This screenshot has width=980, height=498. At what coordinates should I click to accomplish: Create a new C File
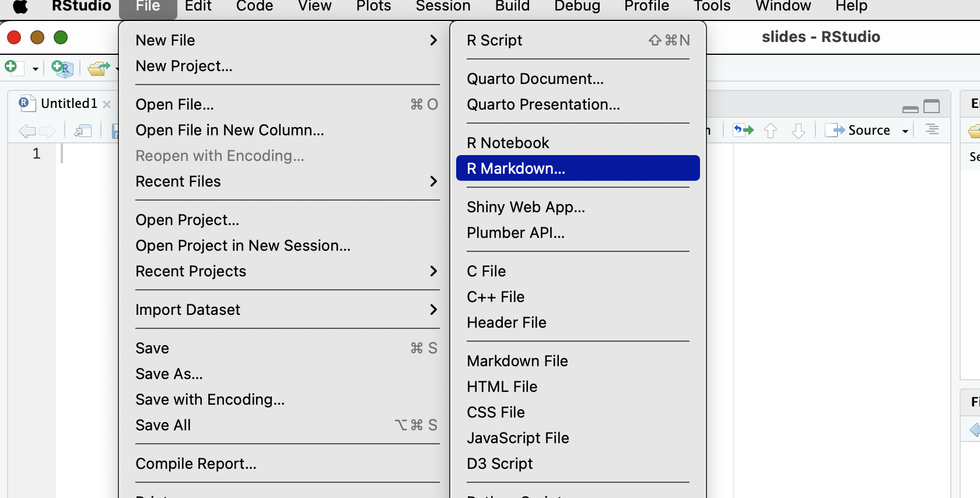click(578, 271)
